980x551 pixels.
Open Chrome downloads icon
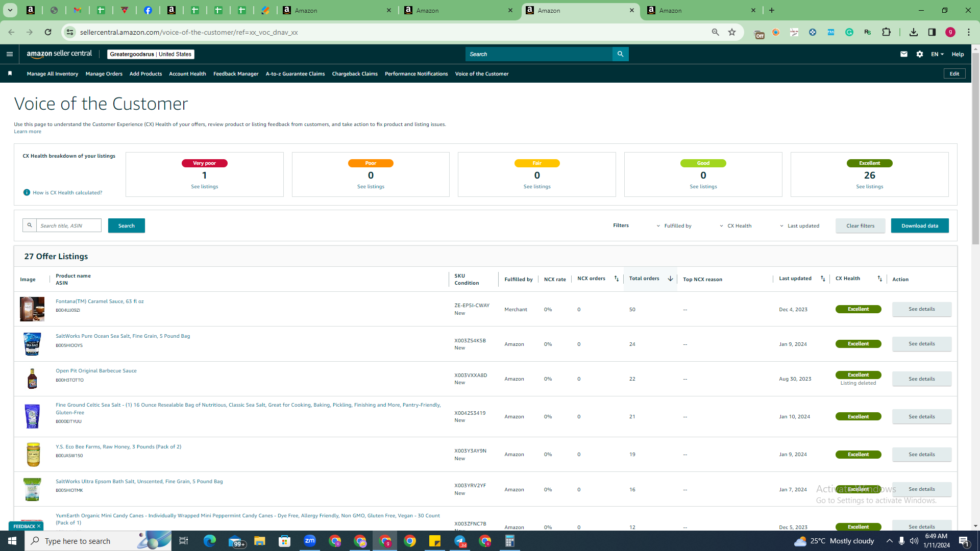tap(914, 32)
